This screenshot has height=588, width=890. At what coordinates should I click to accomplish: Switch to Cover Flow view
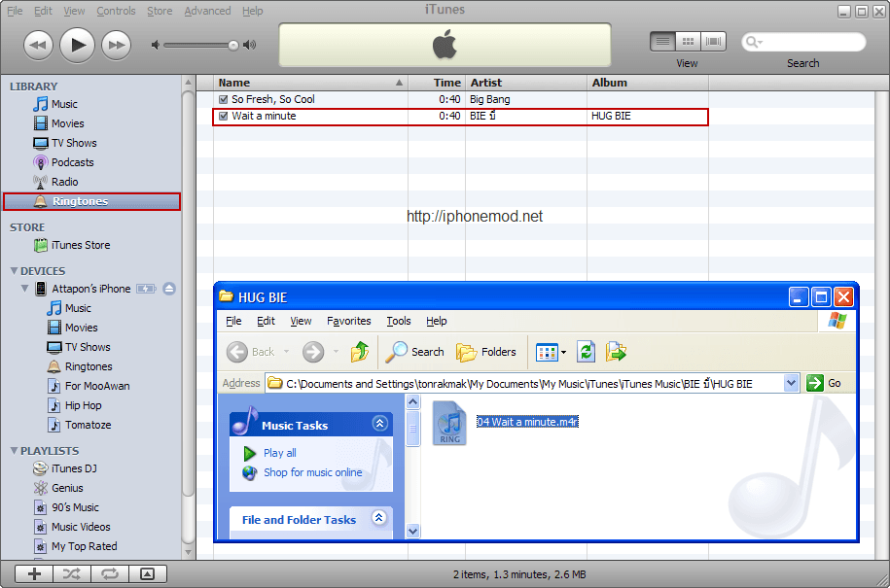[714, 42]
